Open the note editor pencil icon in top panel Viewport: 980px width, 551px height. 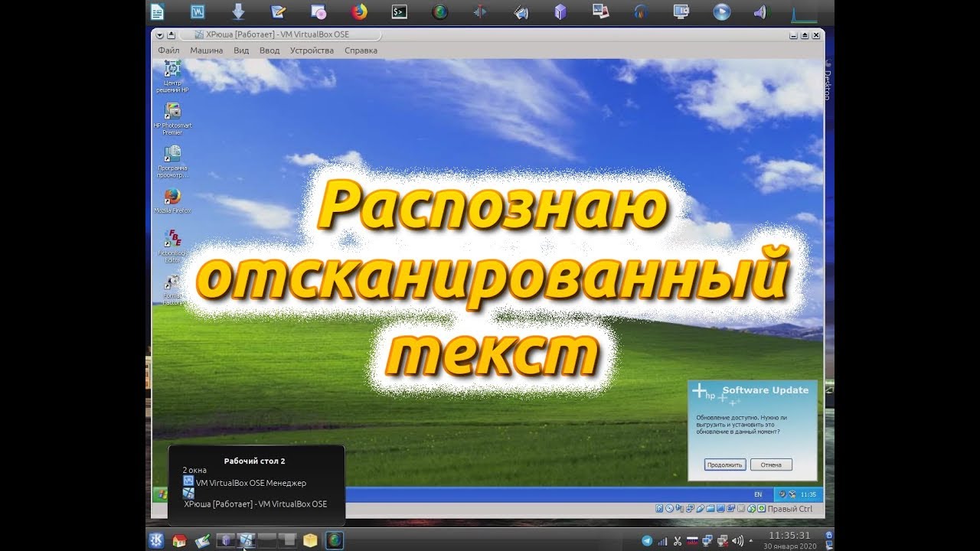click(279, 11)
